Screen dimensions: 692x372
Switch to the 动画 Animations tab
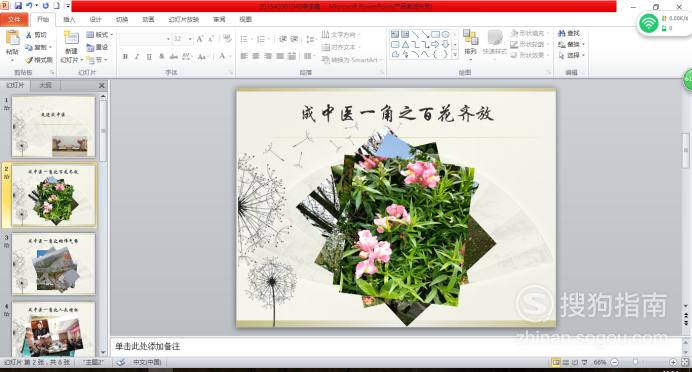(x=148, y=19)
